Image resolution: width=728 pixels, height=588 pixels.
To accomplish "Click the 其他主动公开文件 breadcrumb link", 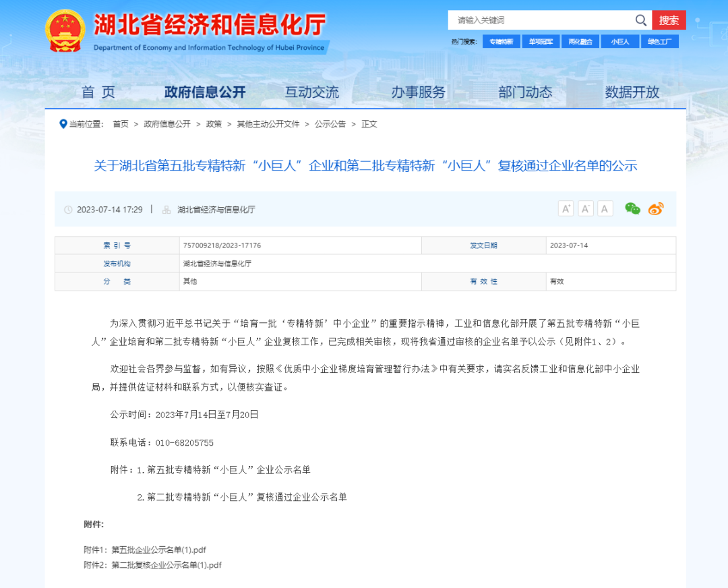I will point(268,124).
